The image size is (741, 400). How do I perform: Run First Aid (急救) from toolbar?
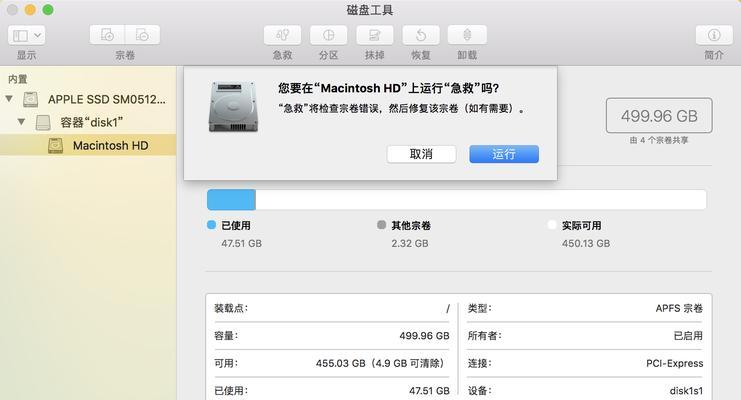282,35
